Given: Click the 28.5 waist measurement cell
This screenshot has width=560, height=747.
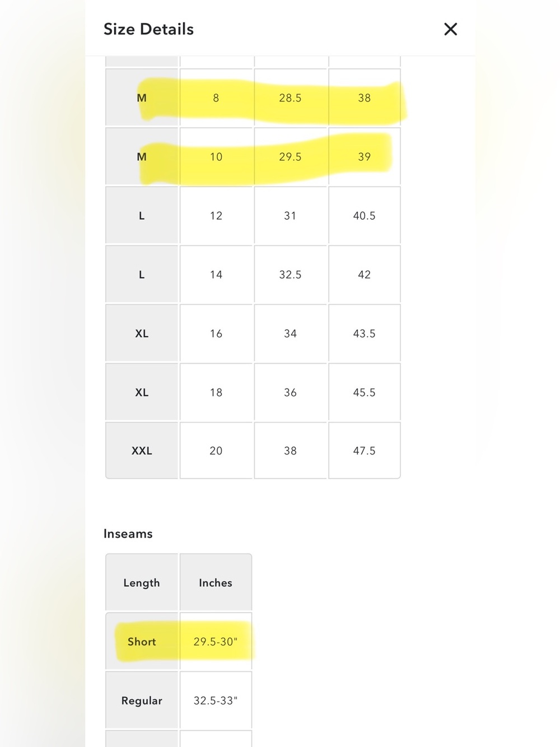Looking at the screenshot, I should 290,98.
